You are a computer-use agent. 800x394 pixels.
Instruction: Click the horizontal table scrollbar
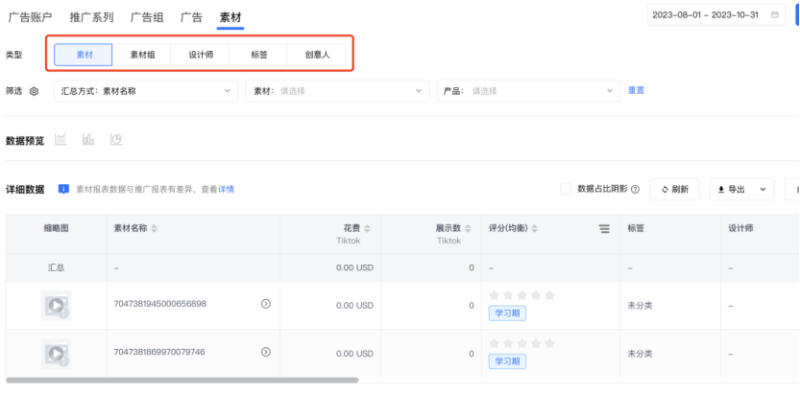(x=182, y=380)
